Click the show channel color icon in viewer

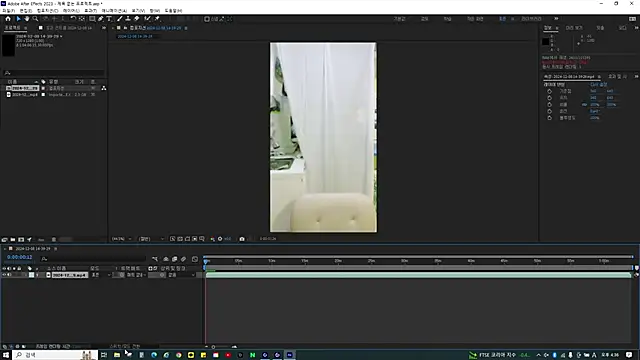[x=213, y=239]
